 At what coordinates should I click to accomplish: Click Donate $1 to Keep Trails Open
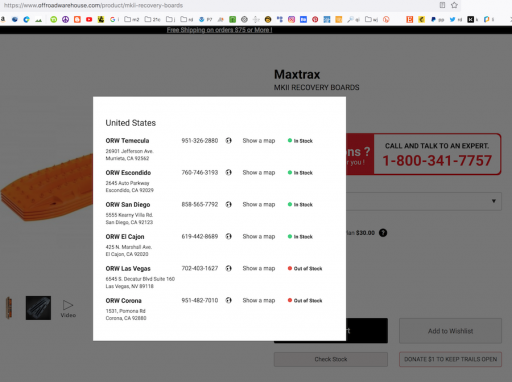(x=450, y=359)
